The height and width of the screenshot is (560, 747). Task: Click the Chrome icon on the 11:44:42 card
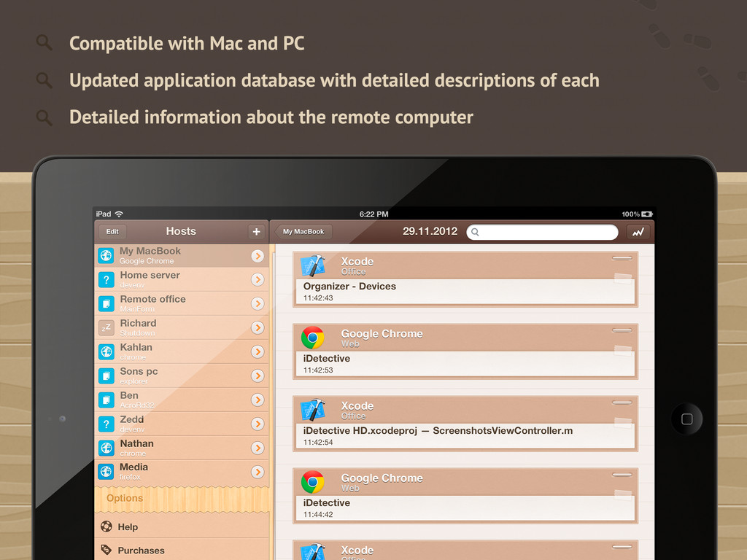(x=313, y=482)
